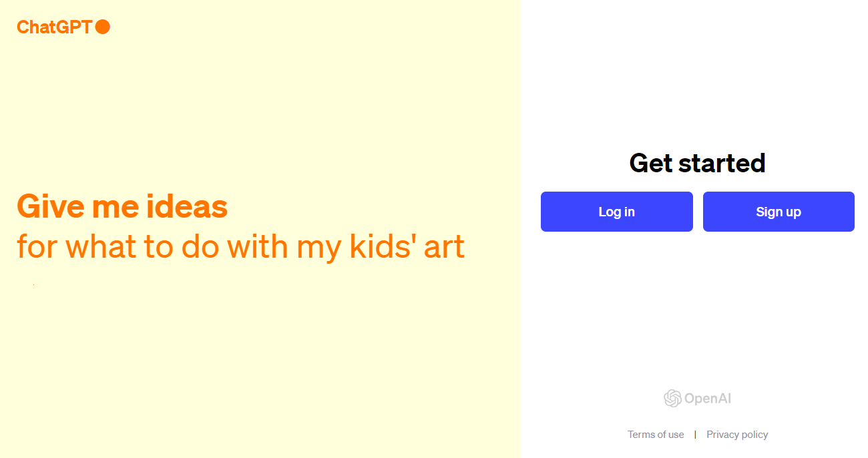The image size is (868, 458).
Task: Click the OpenAI knot logo icon
Action: 672,399
